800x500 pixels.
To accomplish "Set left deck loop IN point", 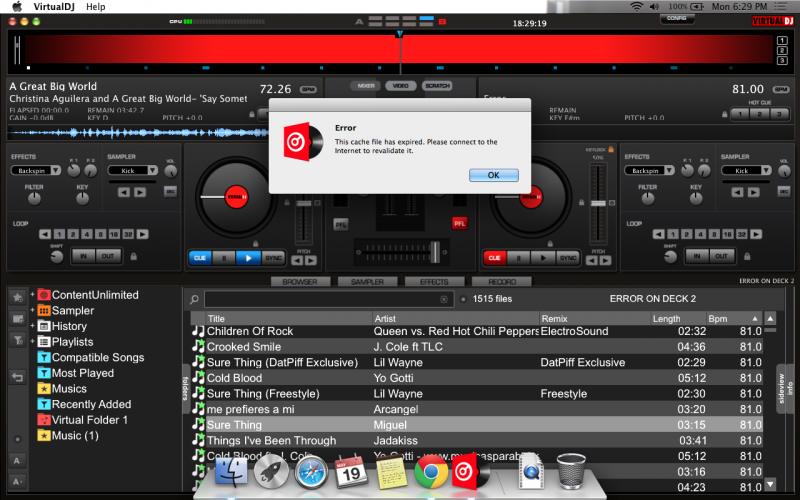I will point(84,256).
